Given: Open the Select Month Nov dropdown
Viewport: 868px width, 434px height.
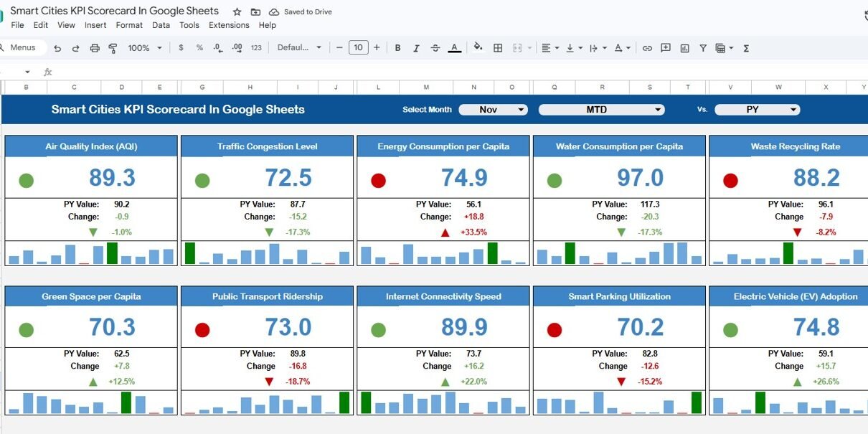Looking at the screenshot, I should (x=493, y=110).
